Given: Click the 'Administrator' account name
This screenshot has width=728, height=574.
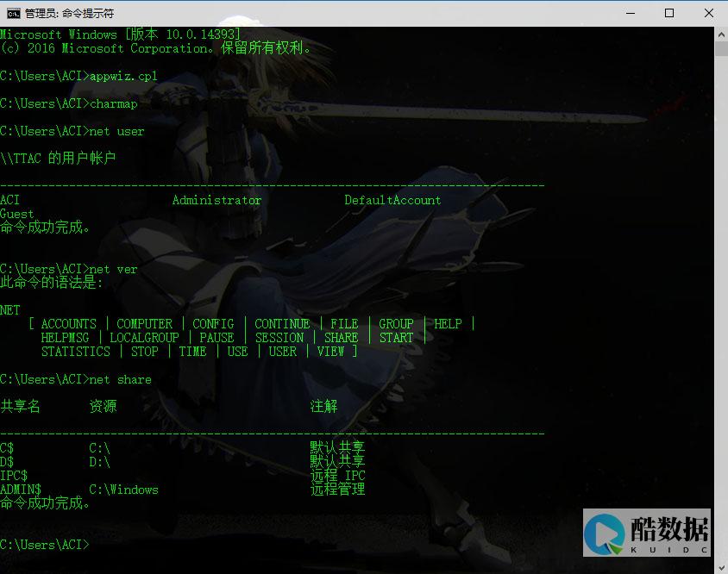Looking at the screenshot, I should click(217, 200).
